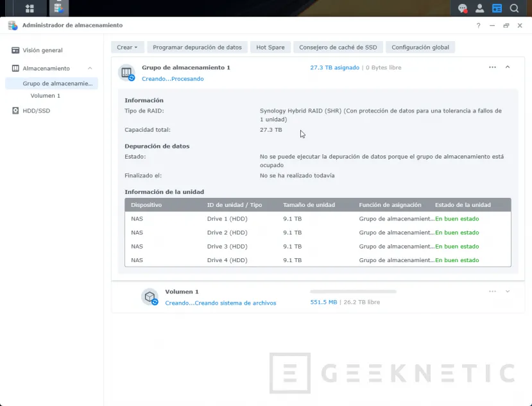Click the Configuración global button
The height and width of the screenshot is (406, 532).
click(x=420, y=48)
